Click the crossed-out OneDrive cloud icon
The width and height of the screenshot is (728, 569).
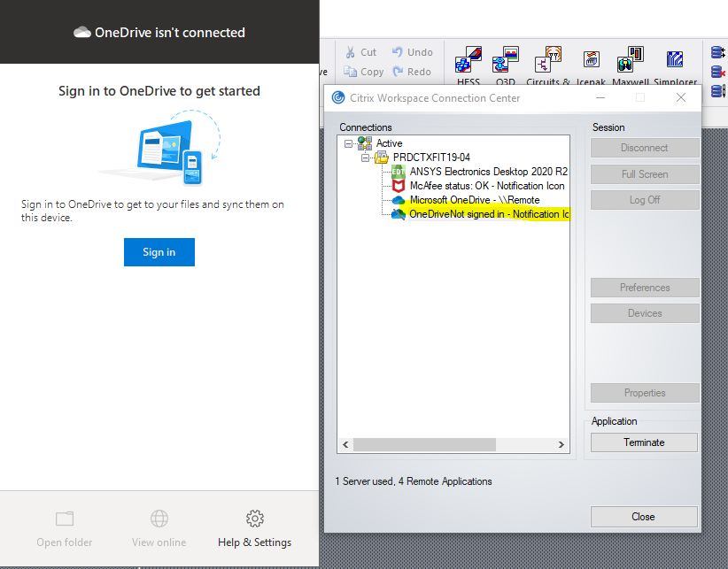pyautogui.click(x=398, y=214)
